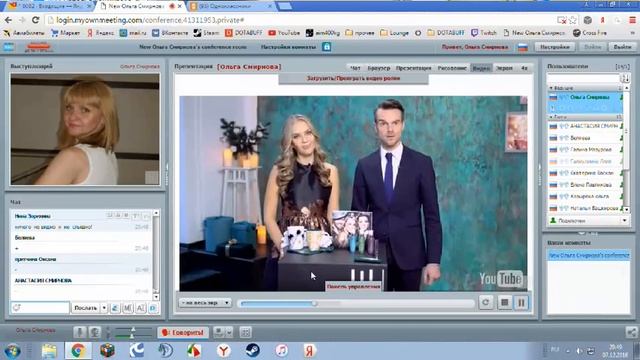Click the Russian flag icon in the header
This screenshot has height=360, width=640.
pos(523,47)
